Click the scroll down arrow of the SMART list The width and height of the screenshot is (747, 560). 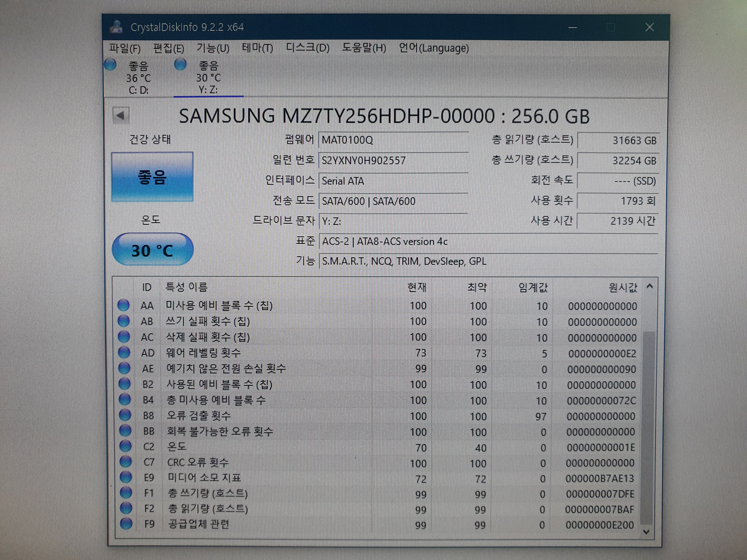[647, 532]
